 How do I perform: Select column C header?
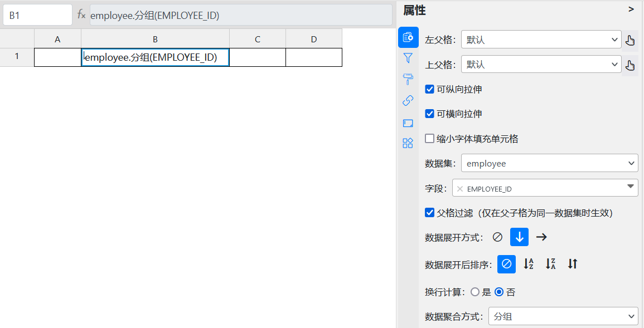pos(258,39)
